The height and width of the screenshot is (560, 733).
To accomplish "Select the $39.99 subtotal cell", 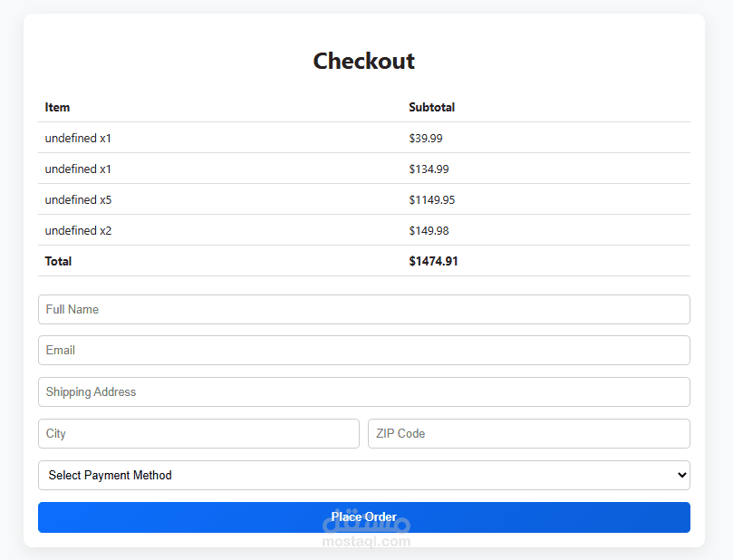I will (425, 139).
